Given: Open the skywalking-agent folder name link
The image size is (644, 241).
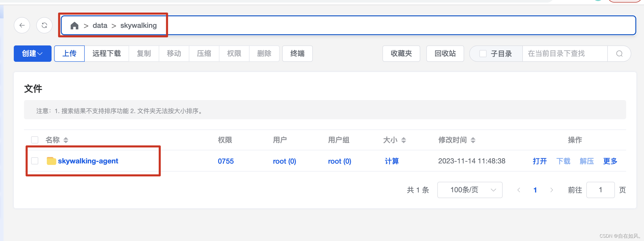Looking at the screenshot, I should [x=88, y=161].
